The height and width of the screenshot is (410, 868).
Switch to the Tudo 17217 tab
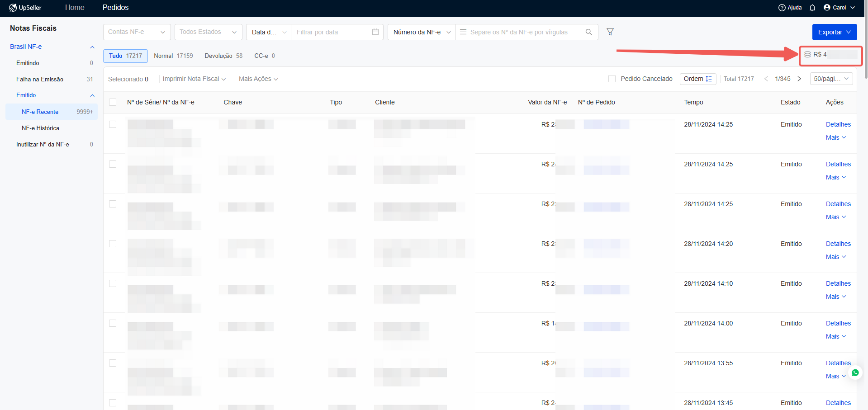[125, 56]
